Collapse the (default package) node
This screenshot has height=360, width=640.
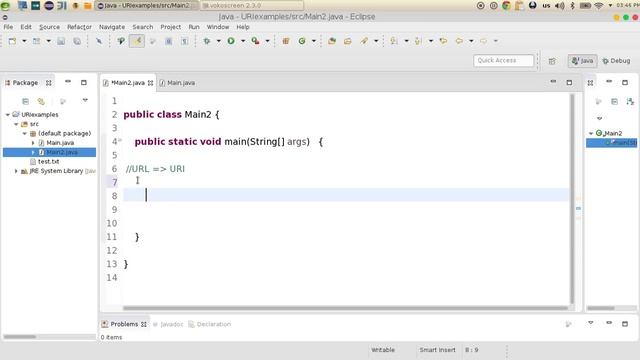pyautogui.click(x=24, y=133)
